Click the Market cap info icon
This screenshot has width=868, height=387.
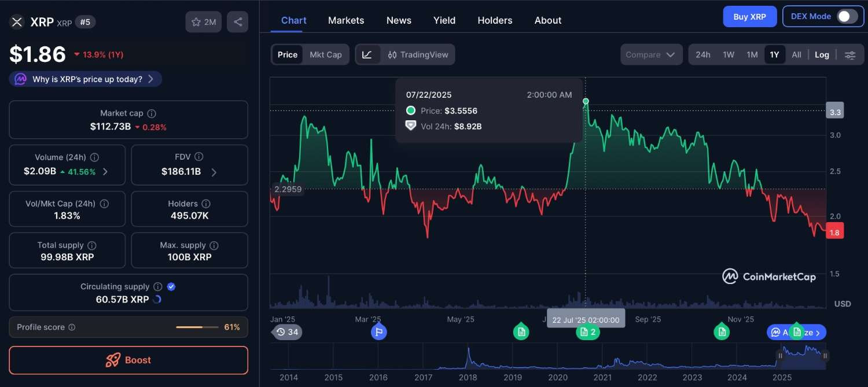(x=152, y=113)
